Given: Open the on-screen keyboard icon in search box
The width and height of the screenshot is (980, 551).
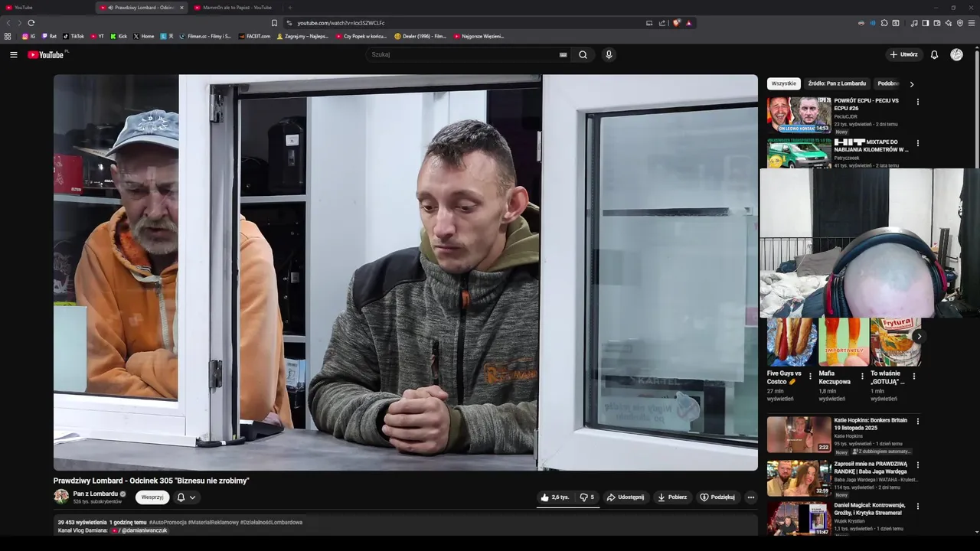Looking at the screenshot, I should pos(563,54).
